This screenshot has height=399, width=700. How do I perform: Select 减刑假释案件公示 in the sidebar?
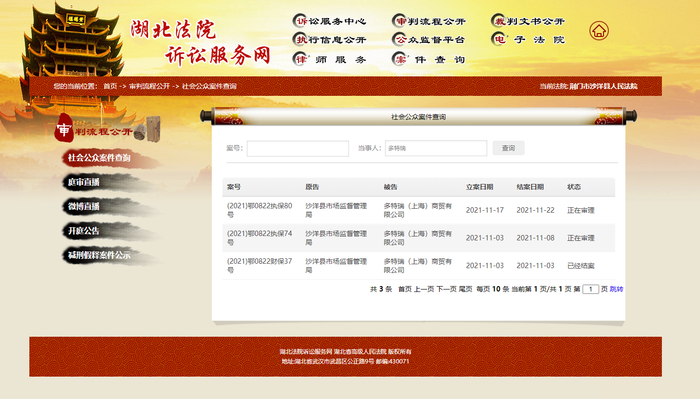pos(99,255)
